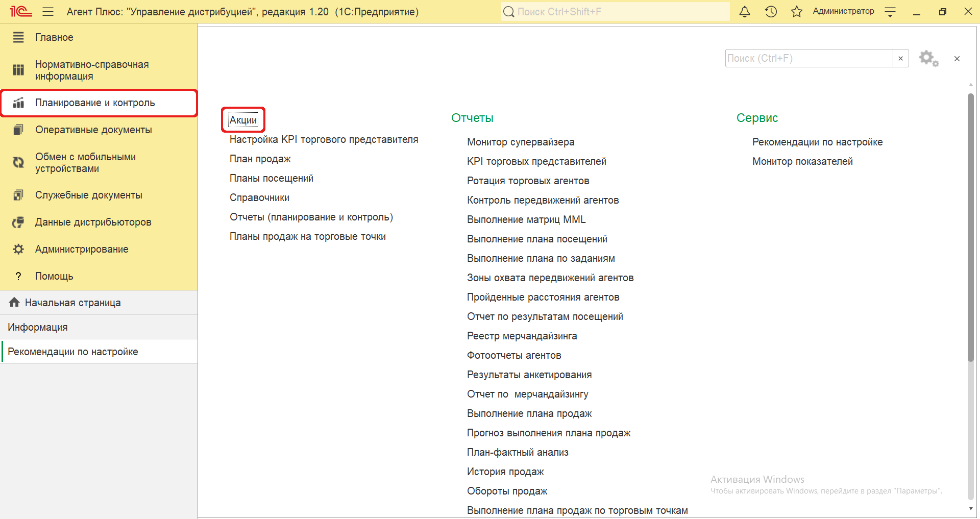
Task: Open Фотоотчеты агентов report
Action: pos(514,355)
